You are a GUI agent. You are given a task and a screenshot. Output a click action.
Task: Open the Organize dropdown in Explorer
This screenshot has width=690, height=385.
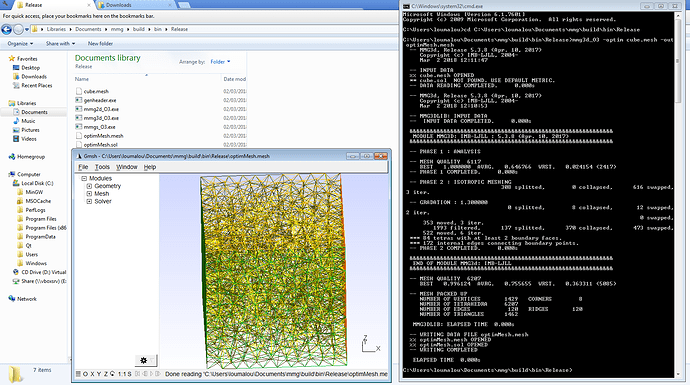20,44
